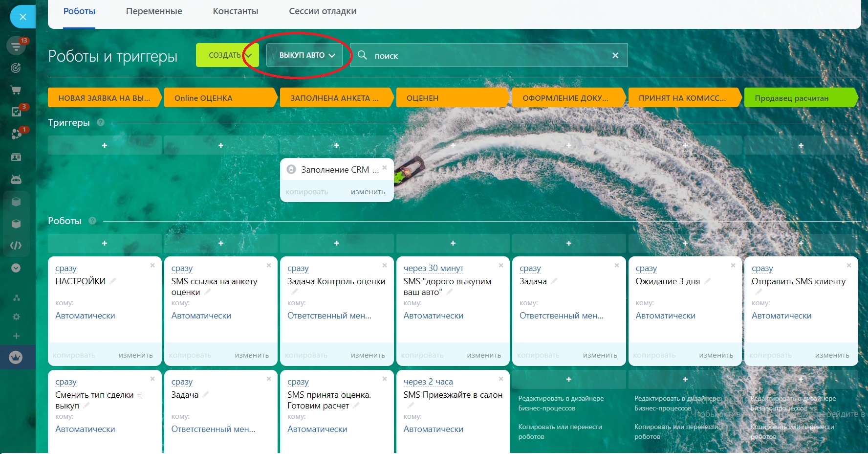Open help icon next to Триггеры

(101, 122)
